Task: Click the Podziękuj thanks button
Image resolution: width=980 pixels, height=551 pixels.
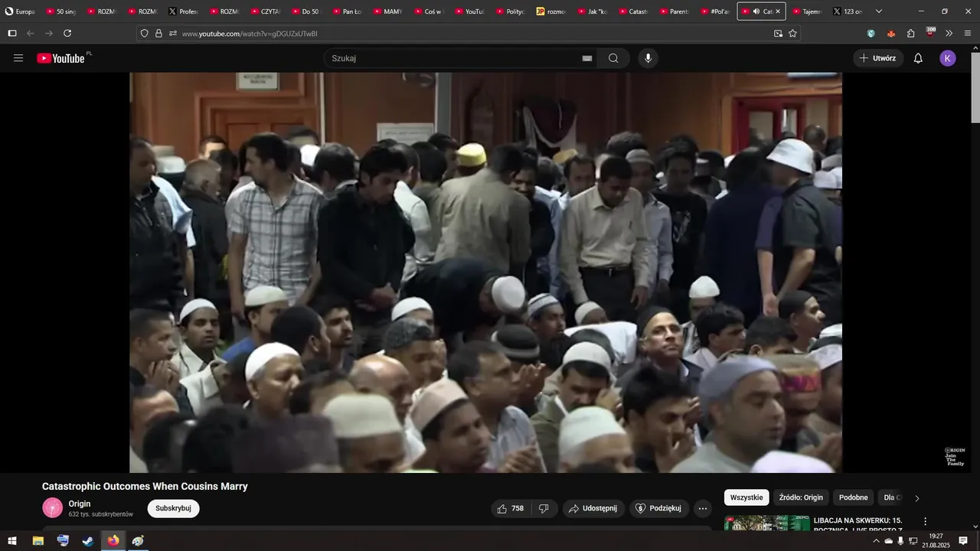Action: [x=659, y=508]
